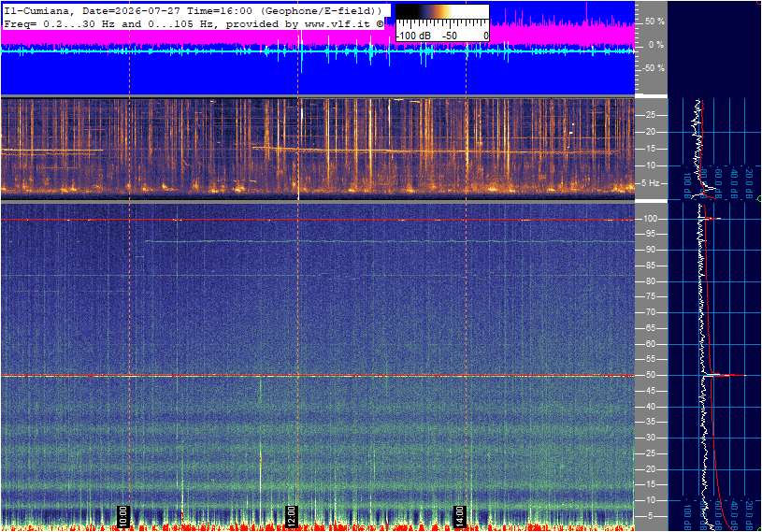The image size is (762, 532).
Task: Click the 50 label on the E-field frequency axis
Action: click(650, 375)
